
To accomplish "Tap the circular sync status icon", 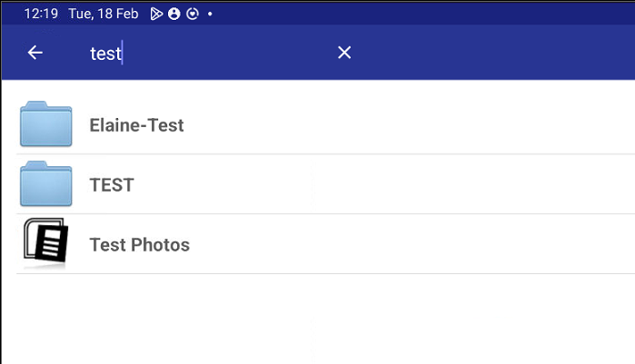I will 192,15.
